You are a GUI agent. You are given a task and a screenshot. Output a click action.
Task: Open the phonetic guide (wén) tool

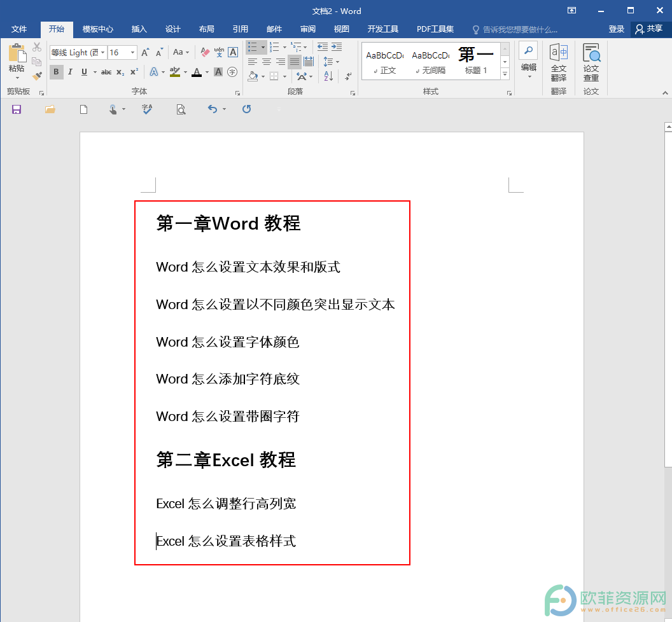219,52
